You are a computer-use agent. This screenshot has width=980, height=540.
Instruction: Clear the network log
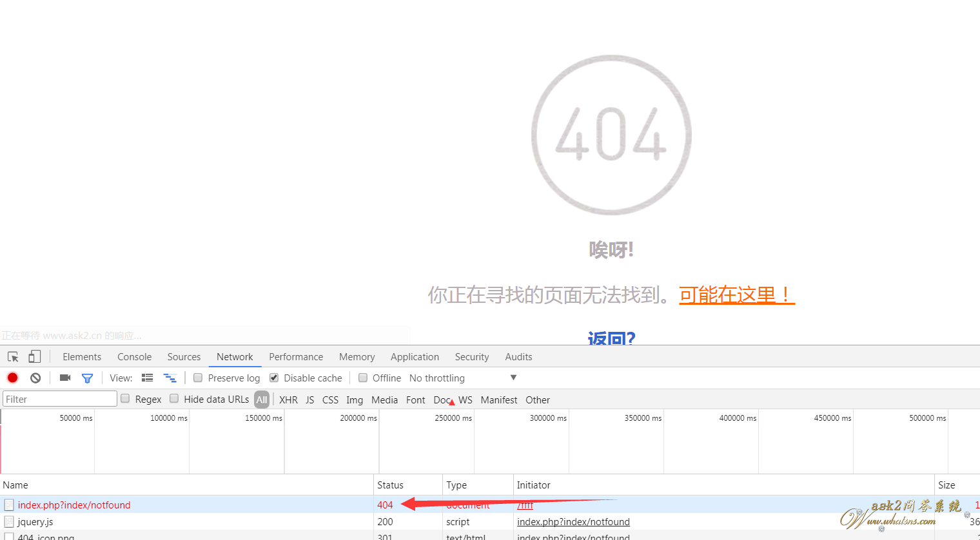35,378
